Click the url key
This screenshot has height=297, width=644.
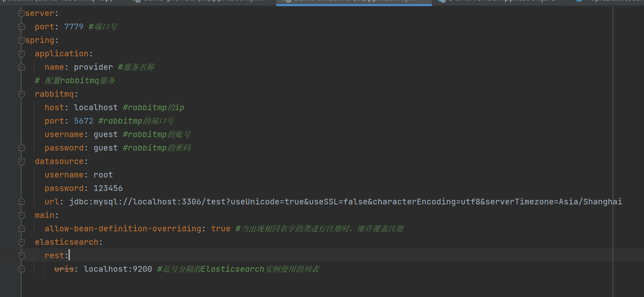[x=52, y=202]
